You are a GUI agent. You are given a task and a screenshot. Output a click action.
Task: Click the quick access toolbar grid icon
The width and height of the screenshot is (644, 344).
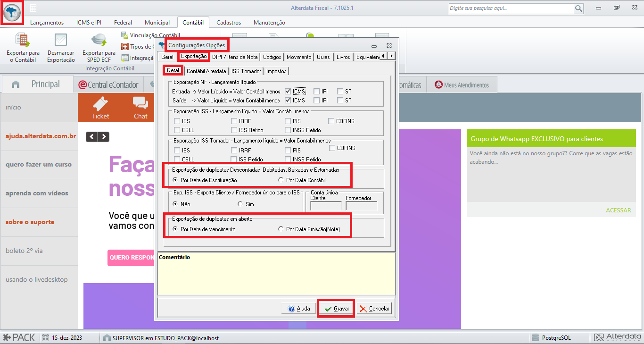coord(33,8)
